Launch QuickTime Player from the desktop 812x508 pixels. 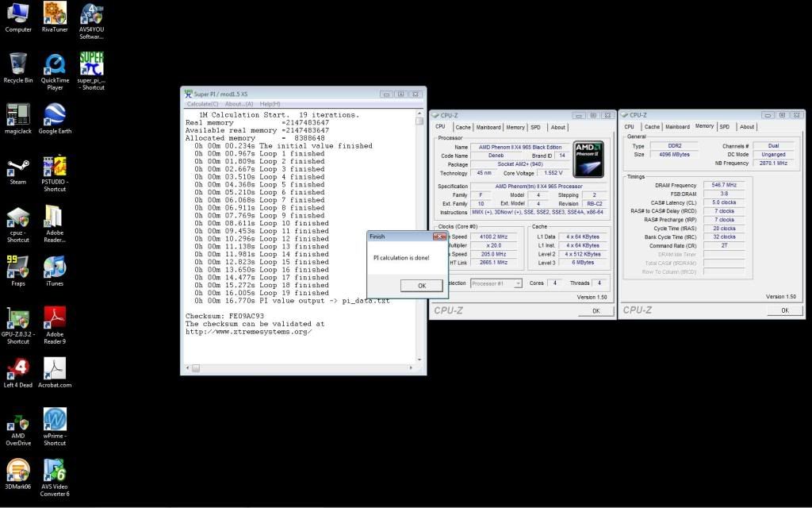click(55, 71)
